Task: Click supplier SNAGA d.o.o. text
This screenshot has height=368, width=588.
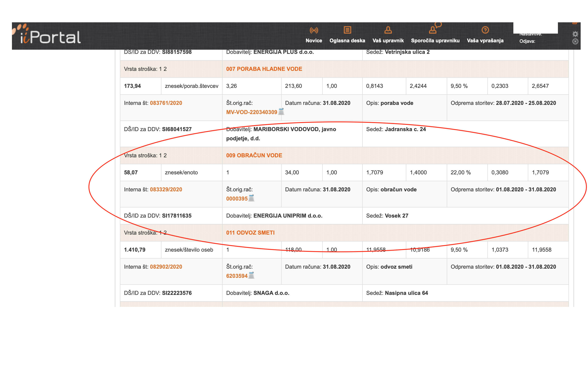Action: point(271,293)
